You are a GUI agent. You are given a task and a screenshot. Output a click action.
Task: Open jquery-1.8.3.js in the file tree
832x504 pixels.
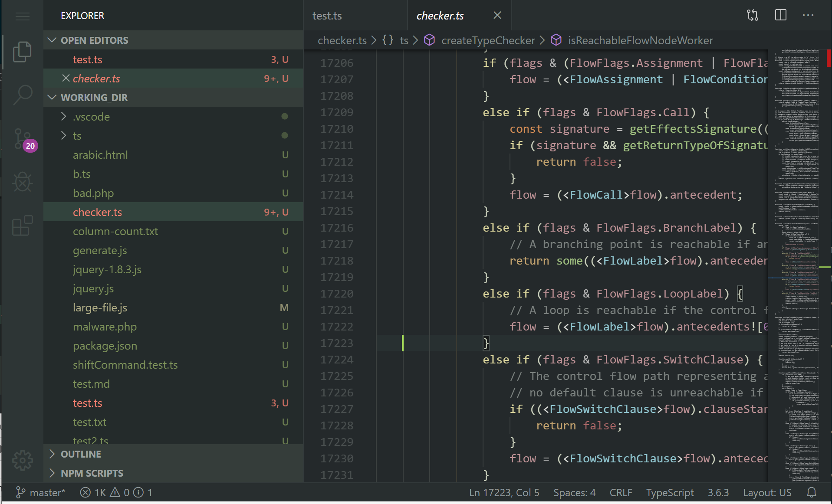pyautogui.click(x=173, y=269)
